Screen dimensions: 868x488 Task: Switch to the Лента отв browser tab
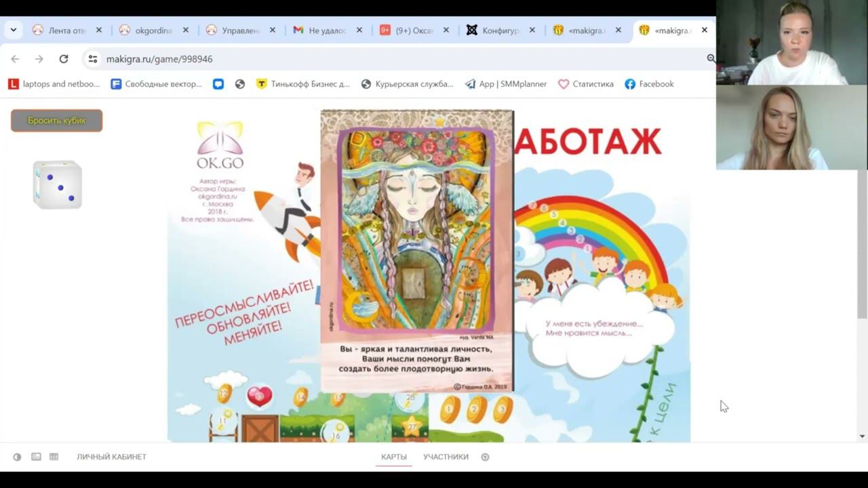(x=61, y=30)
